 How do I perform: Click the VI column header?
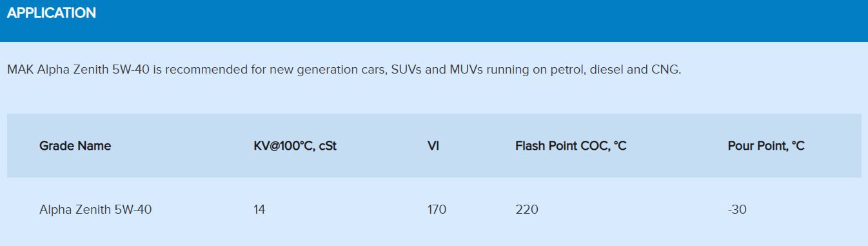433,146
